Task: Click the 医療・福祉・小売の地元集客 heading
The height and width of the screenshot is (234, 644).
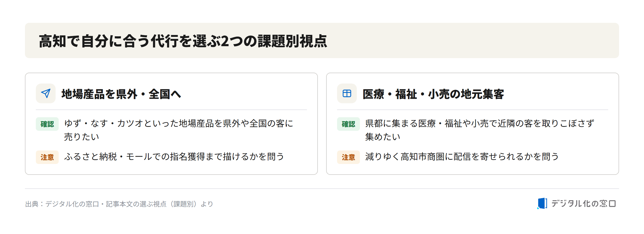Action: 433,94
